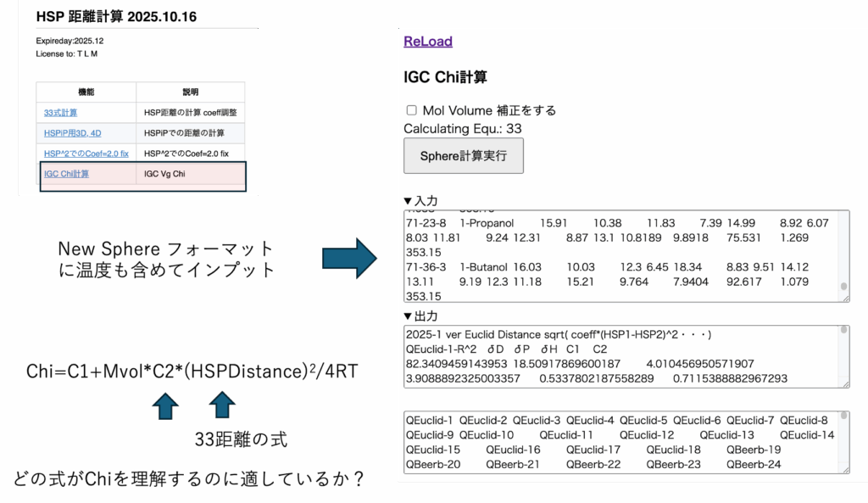The width and height of the screenshot is (868, 503).
Task: Click the large blue right-pointing arrow
Action: point(350,258)
